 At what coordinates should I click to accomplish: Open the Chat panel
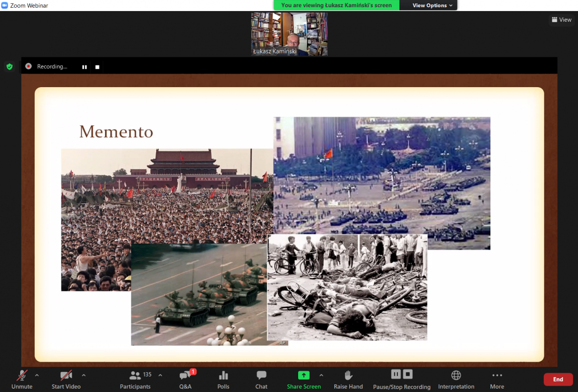point(262,379)
